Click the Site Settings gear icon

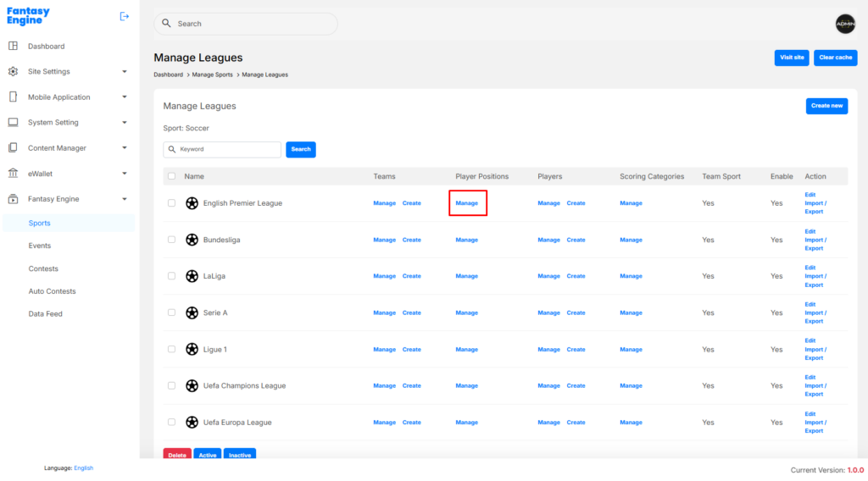point(13,72)
